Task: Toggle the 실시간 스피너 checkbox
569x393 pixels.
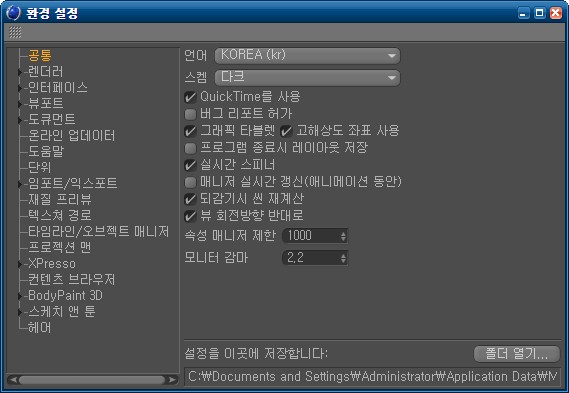Action: [x=190, y=165]
